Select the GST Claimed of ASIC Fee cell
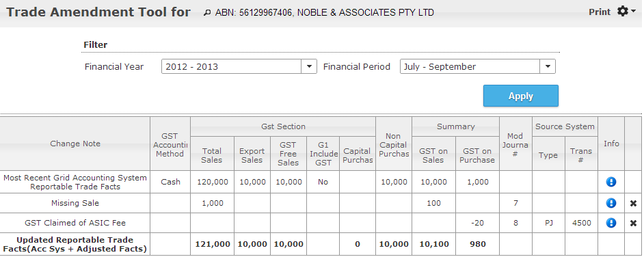This screenshot has height=257, width=644. [x=75, y=223]
